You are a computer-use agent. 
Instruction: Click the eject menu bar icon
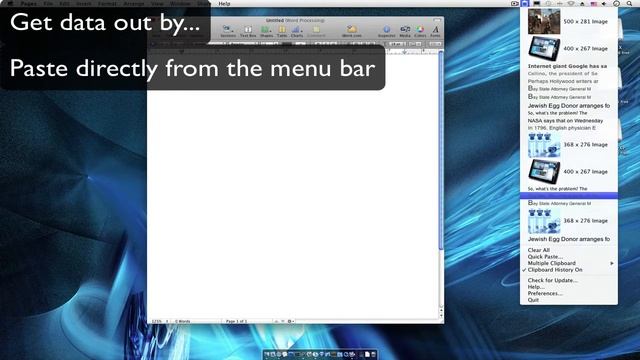click(x=582, y=4)
